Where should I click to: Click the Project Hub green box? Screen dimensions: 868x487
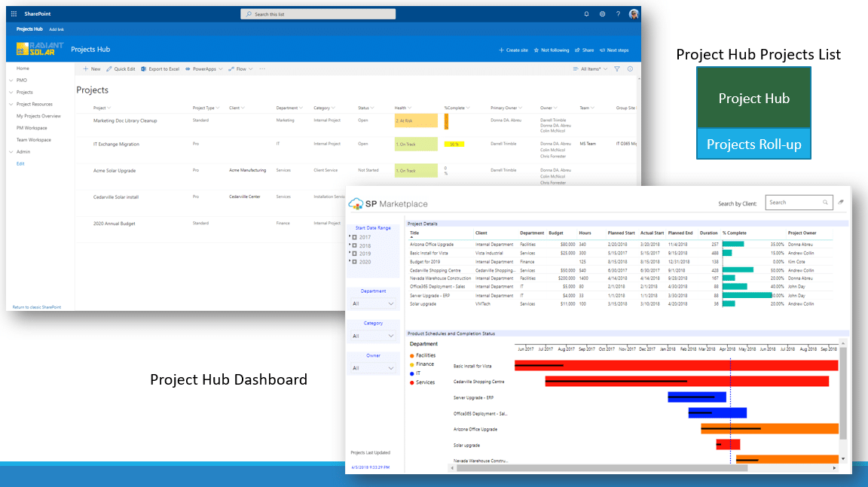754,98
